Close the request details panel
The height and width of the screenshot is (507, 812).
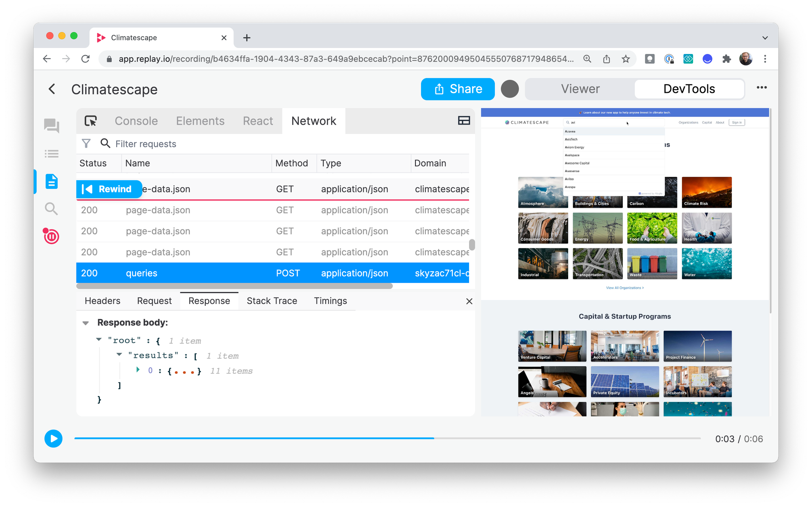coord(469,301)
